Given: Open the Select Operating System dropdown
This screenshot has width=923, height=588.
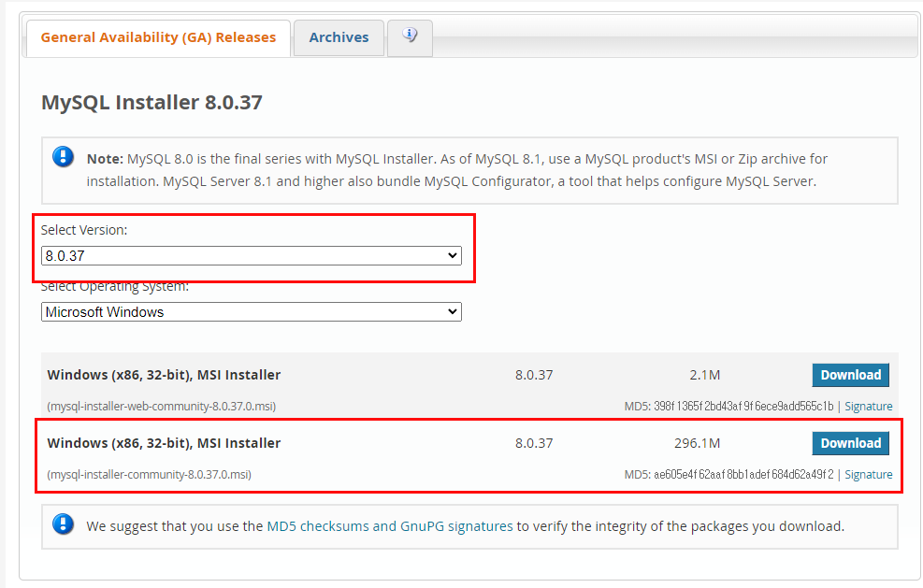Looking at the screenshot, I should point(252,312).
